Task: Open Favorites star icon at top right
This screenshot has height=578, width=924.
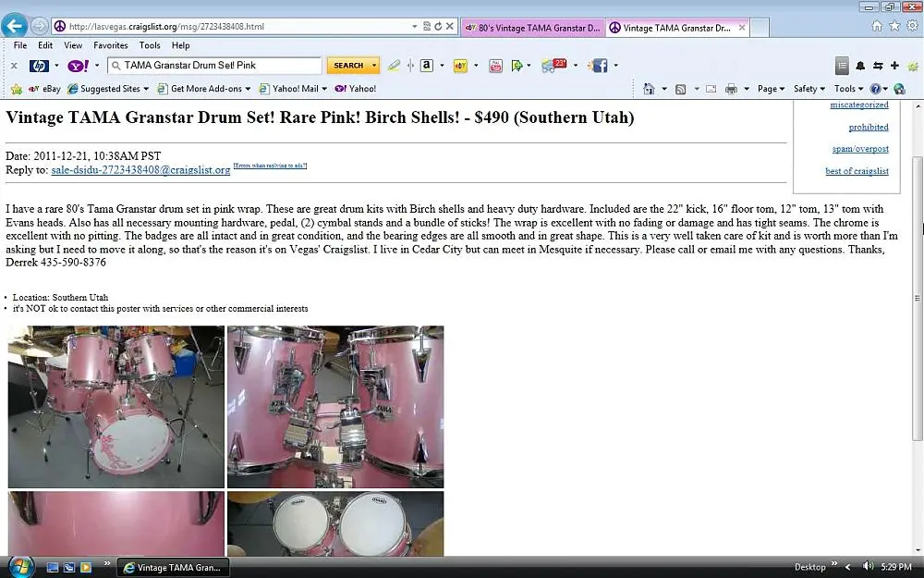Action: coord(894,25)
